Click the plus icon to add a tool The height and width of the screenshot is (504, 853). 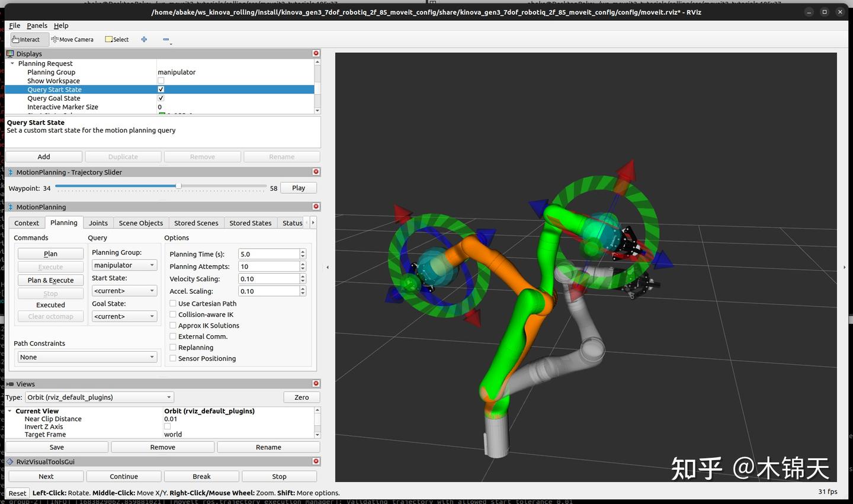(144, 39)
